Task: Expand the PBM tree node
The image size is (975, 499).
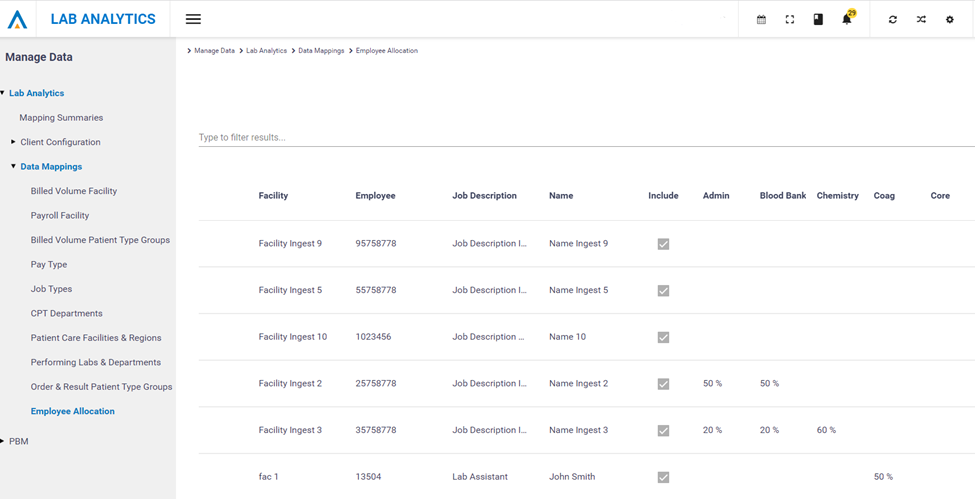Action: coord(3,440)
